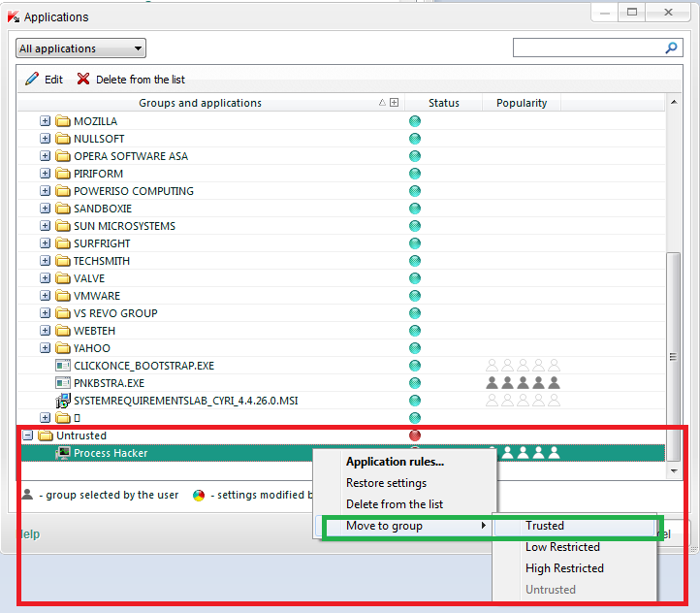
Task: Open the All applications dropdown
Action: pyautogui.click(x=80, y=48)
